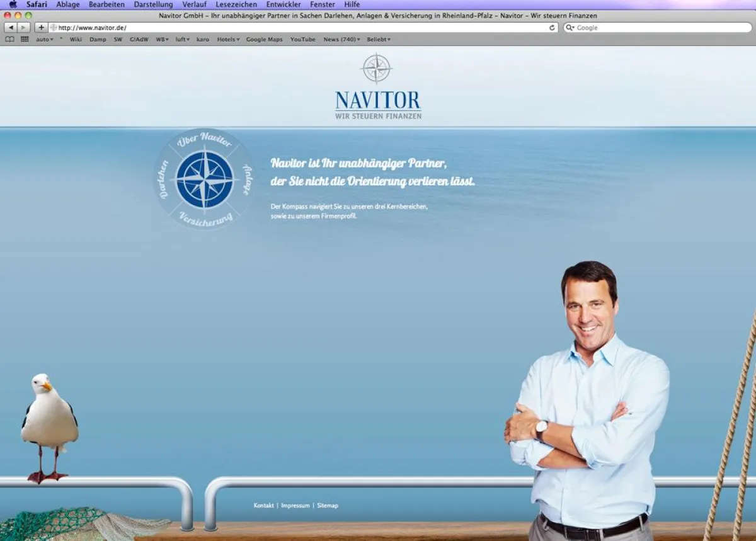
Task: Click the Safari back arrow button
Action: (x=11, y=28)
